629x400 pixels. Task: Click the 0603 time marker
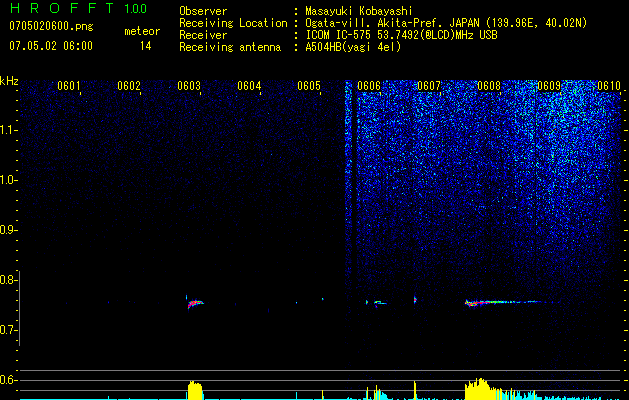(189, 86)
